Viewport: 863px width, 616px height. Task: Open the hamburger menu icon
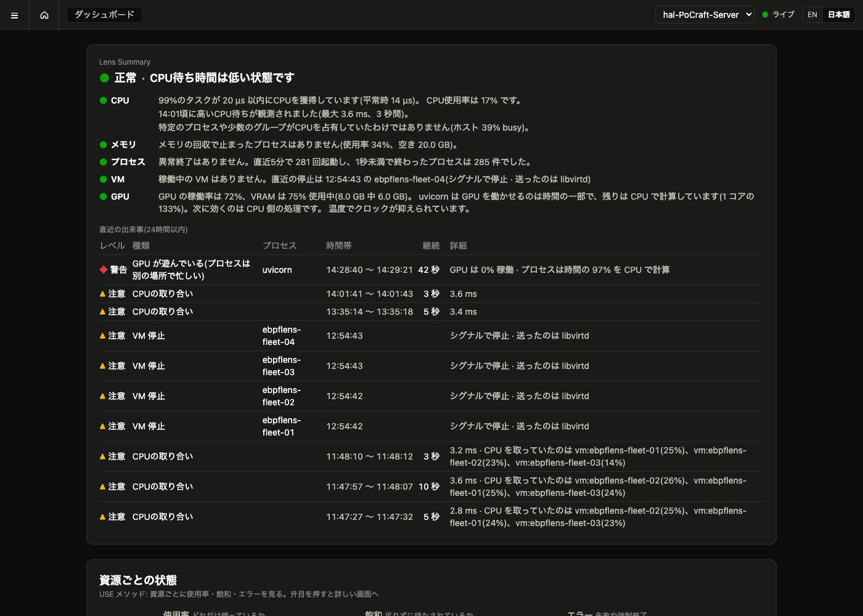(x=14, y=15)
